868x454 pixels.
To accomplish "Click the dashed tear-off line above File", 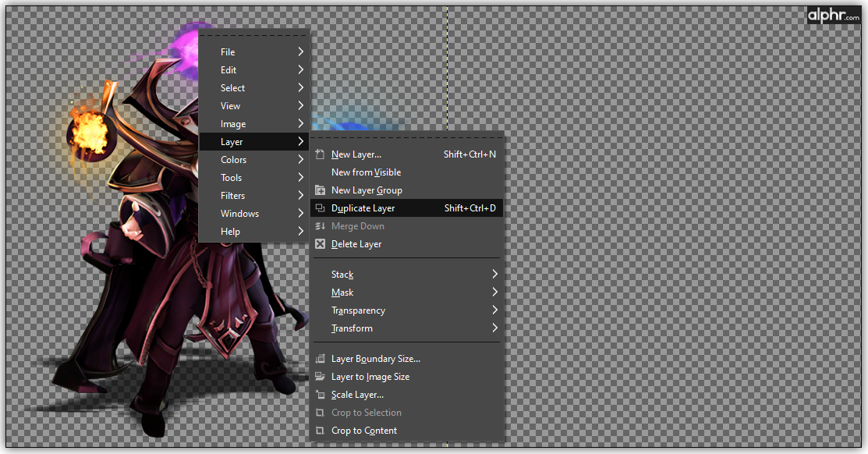I will coord(254,36).
